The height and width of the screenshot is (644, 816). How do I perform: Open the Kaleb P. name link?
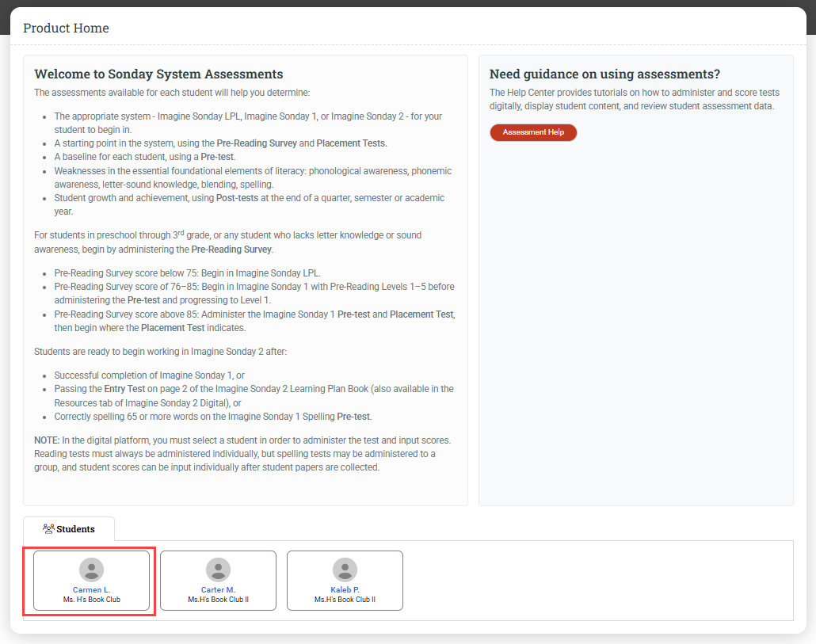pyautogui.click(x=345, y=590)
